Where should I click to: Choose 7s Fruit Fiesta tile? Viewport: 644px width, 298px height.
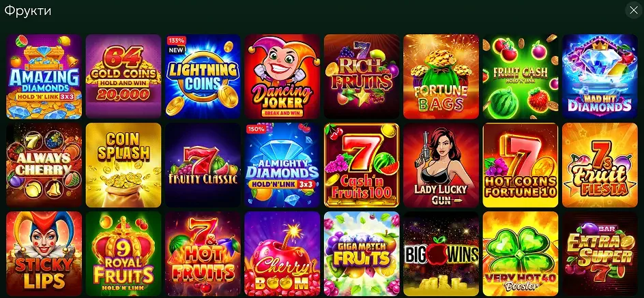click(600, 166)
